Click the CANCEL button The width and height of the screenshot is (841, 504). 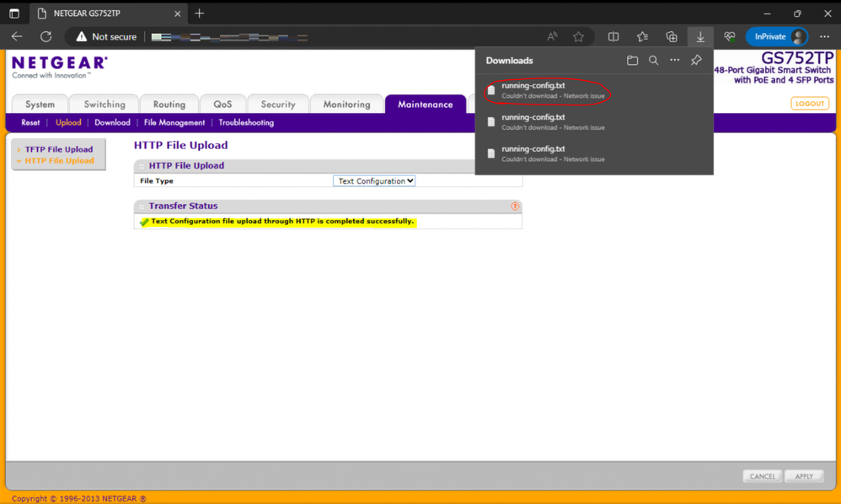coord(762,476)
